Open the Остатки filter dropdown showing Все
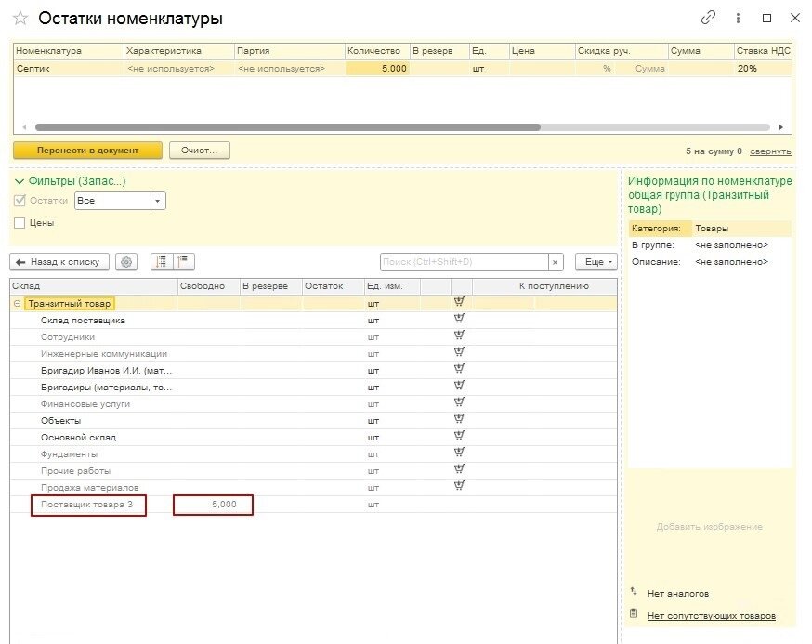Screen dimensions: 812x644 click(x=158, y=201)
